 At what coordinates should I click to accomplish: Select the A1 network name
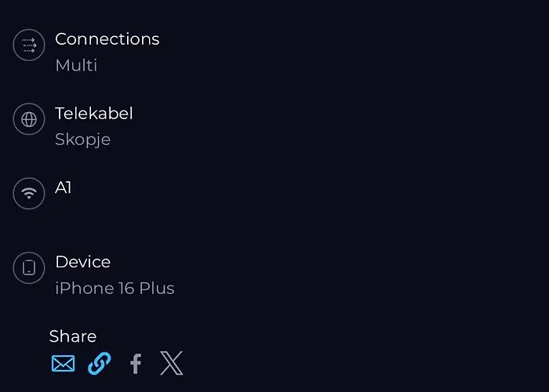(x=63, y=187)
